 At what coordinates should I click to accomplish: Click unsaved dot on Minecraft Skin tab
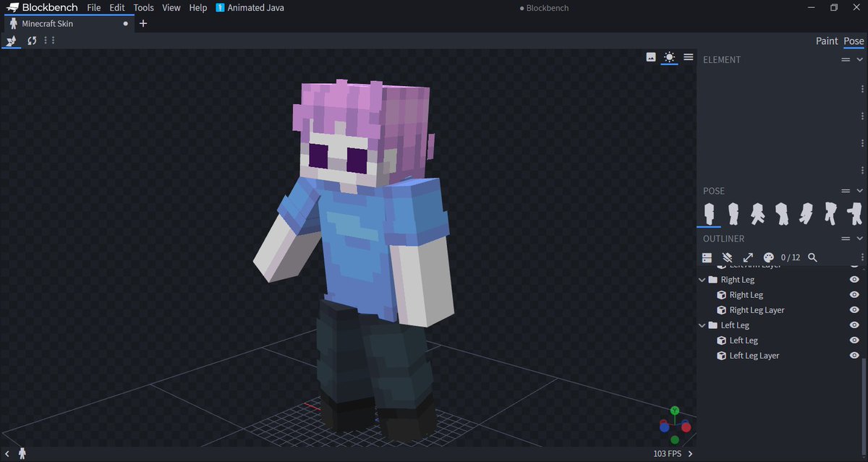(126, 23)
